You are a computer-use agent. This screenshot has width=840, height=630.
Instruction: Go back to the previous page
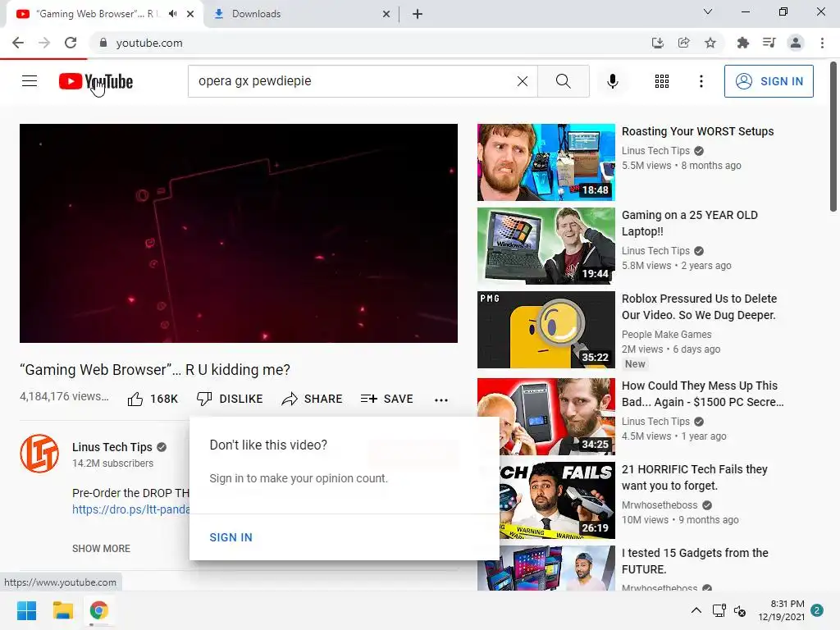point(18,43)
